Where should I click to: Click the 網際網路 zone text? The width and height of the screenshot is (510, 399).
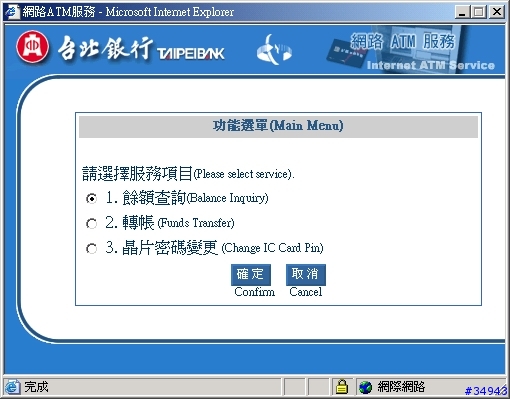coord(401,387)
